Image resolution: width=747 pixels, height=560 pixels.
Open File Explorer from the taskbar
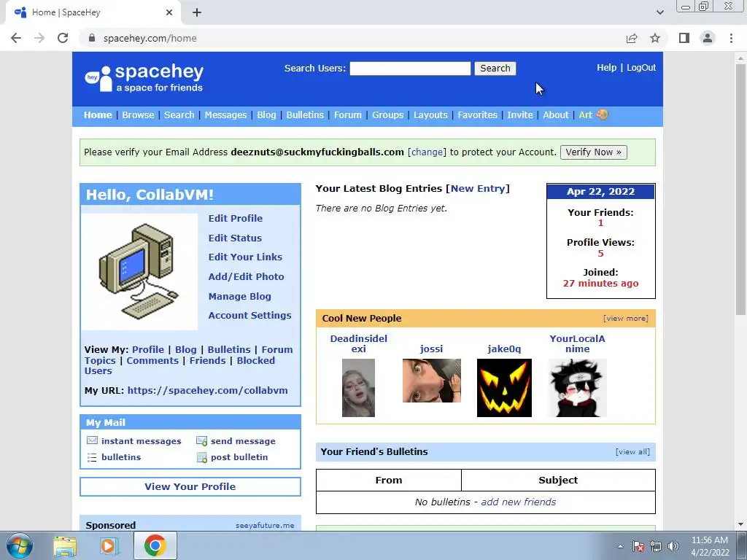tap(65, 545)
